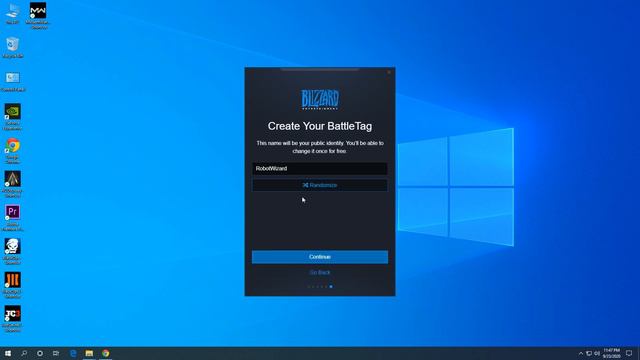
Task: Focus the BattleTag name input field
Action: (320, 168)
